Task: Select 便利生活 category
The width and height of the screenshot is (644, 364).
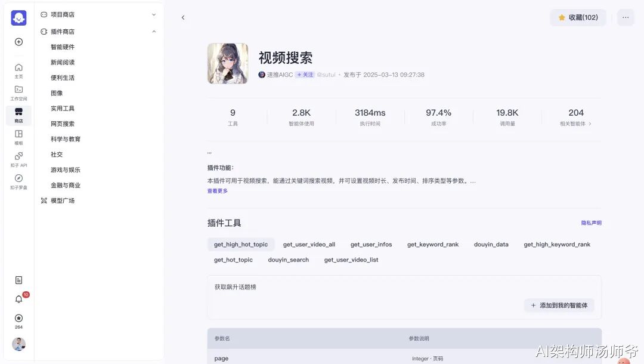Action: [63, 78]
